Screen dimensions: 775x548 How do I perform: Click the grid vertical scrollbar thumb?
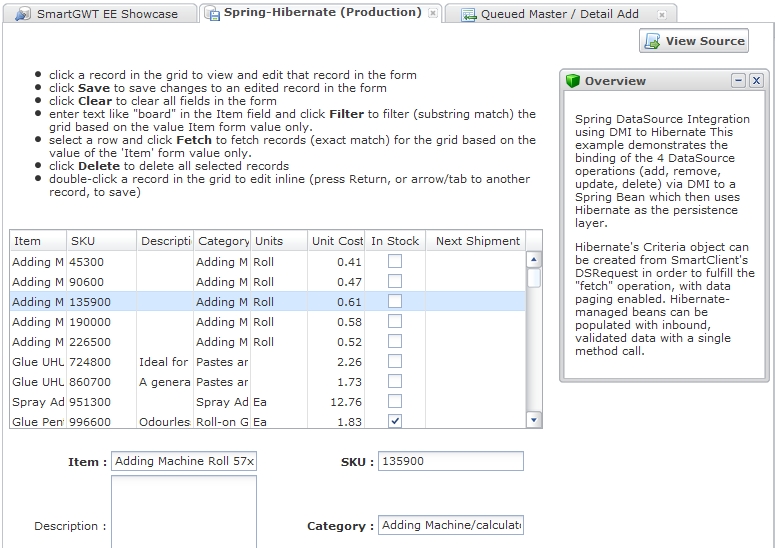[x=534, y=278]
